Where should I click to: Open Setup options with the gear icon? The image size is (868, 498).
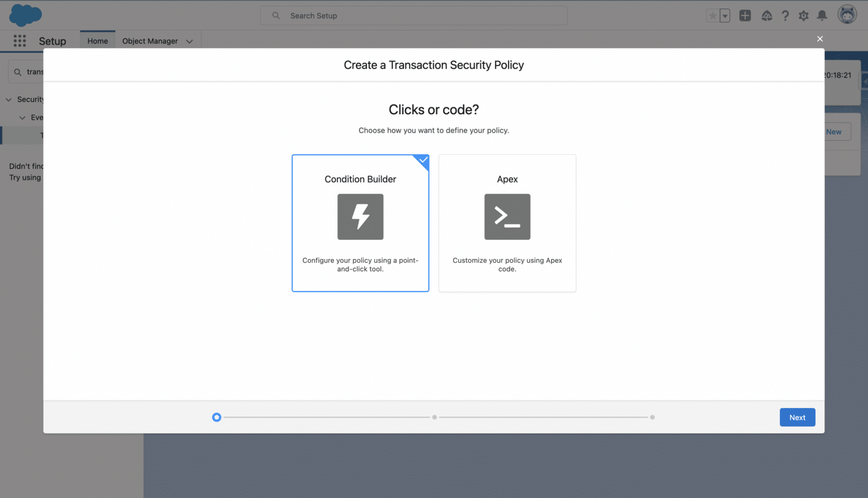pos(803,15)
